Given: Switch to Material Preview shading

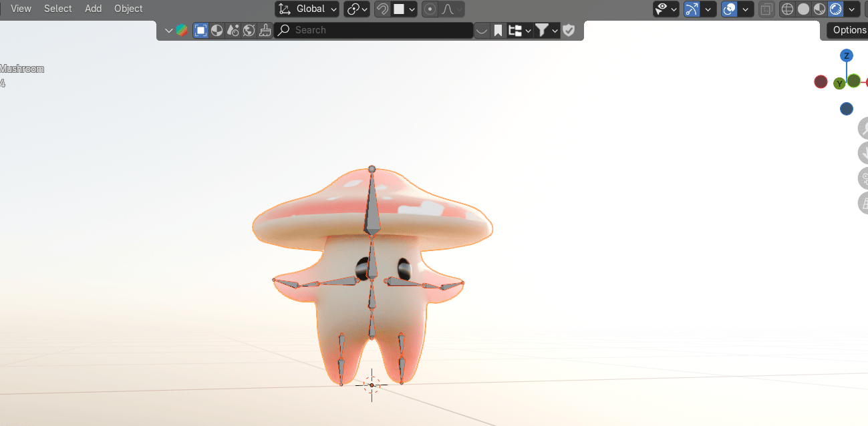Looking at the screenshot, I should (819, 9).
